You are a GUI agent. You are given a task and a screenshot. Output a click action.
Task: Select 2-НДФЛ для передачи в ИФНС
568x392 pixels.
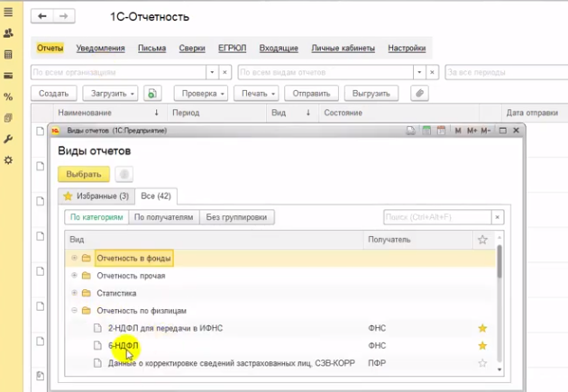pos(280,328)
